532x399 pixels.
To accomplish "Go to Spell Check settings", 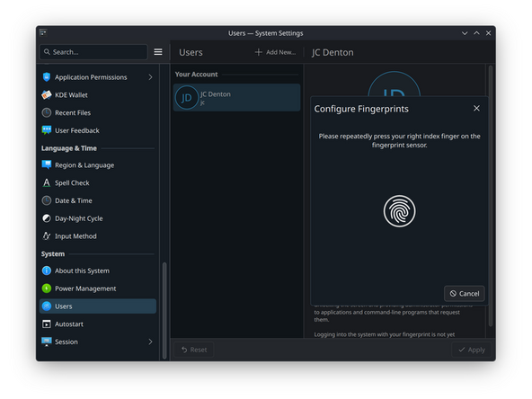I will [98, 183].
